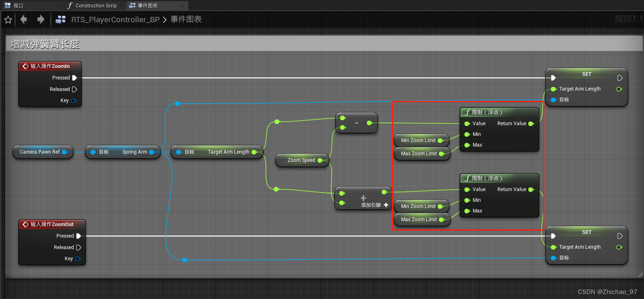Click the back navigation arrow
Viewport: 644px width, 299px height.
click(x=23, y=19)
